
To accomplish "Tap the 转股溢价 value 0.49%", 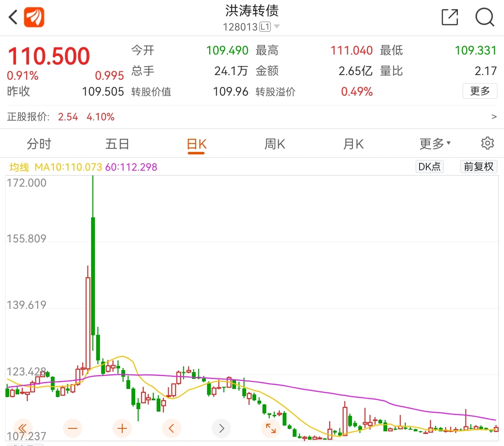I will 357,91.
